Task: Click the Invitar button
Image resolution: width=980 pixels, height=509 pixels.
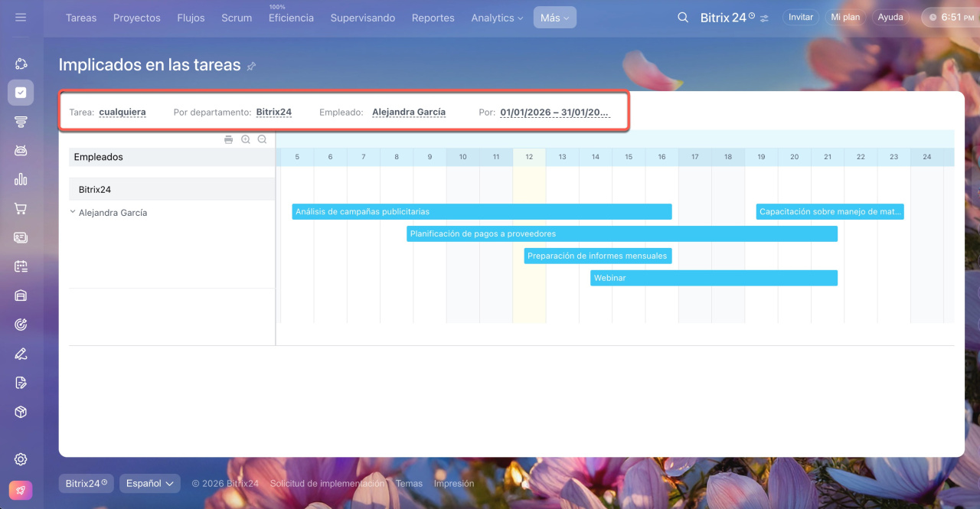Action: (800, 17)
